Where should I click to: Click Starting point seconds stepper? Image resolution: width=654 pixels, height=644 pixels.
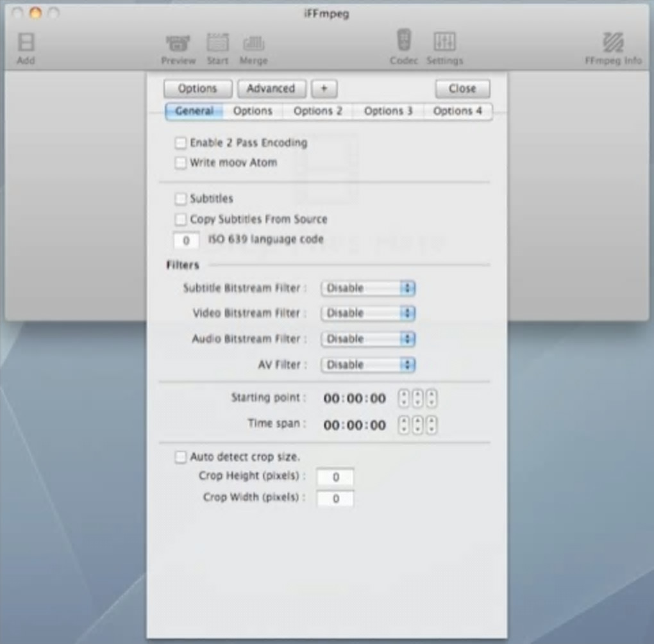(x=432, y=398)
